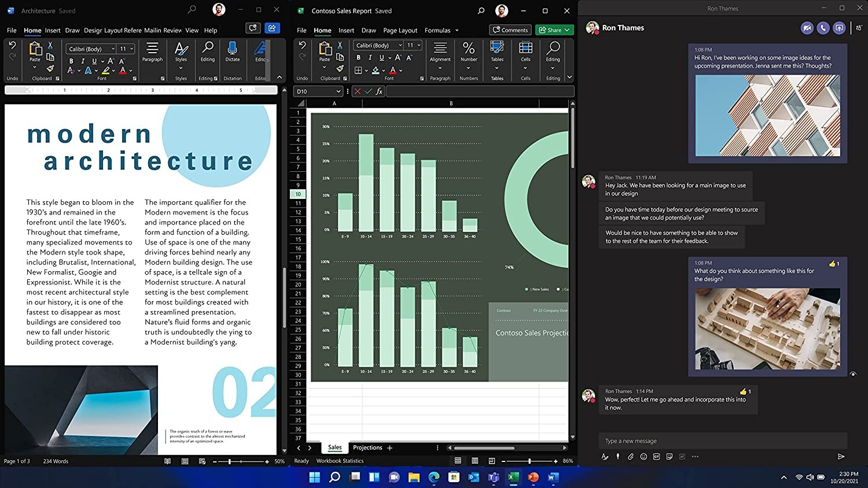
Task: Toggle bold formatting in Word
Action: tap(71, 60)
